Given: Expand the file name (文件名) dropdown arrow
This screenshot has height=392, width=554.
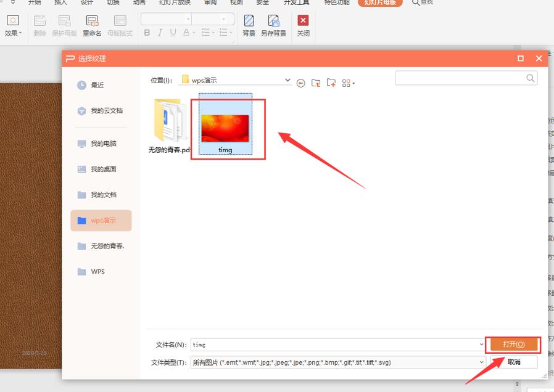Looking at the screenshot, I should click(481, 345).
